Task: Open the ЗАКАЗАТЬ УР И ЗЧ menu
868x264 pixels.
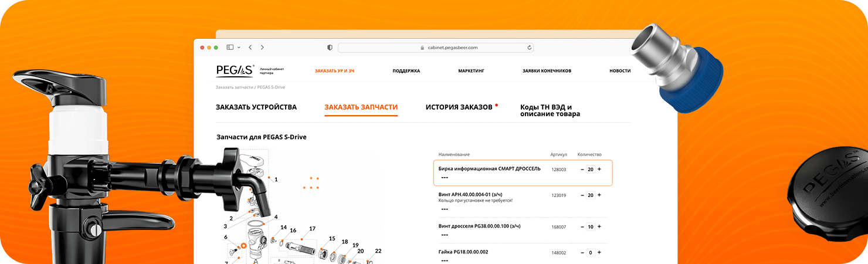Action: click(334, 71)
